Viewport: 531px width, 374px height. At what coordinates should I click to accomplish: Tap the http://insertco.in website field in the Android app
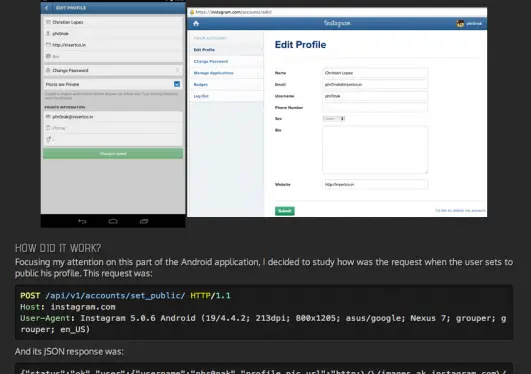point(113,45)
